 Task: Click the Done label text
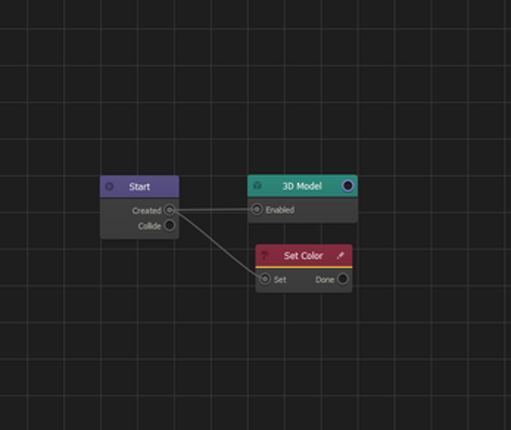click(x=325, y=280)
